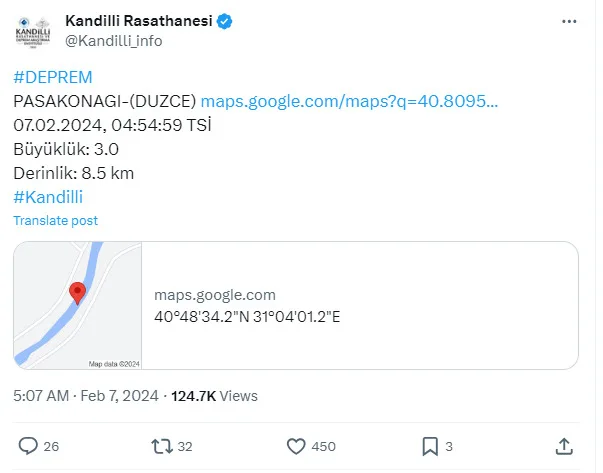Image resolution: width=603 pixels, height=473 pixels.
Task: Repost using the retweet arrows icon
Action: pyautogui.click(x=162, y=446)
